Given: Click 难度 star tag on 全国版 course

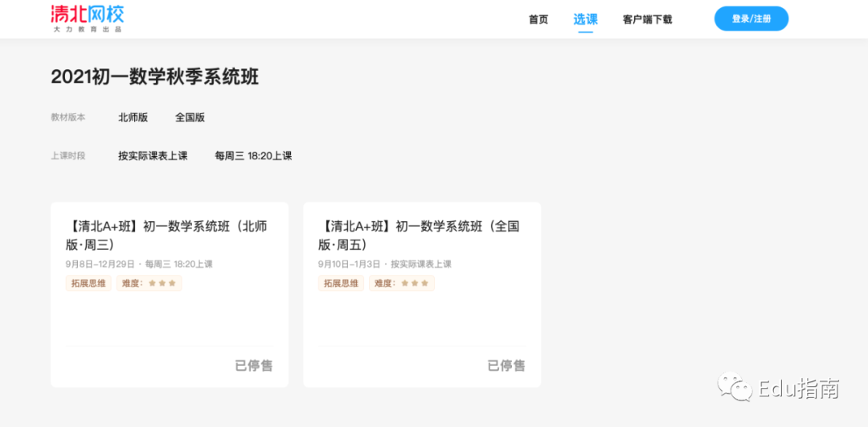Looking at the screenshot, I should click(x=401, y=283).
